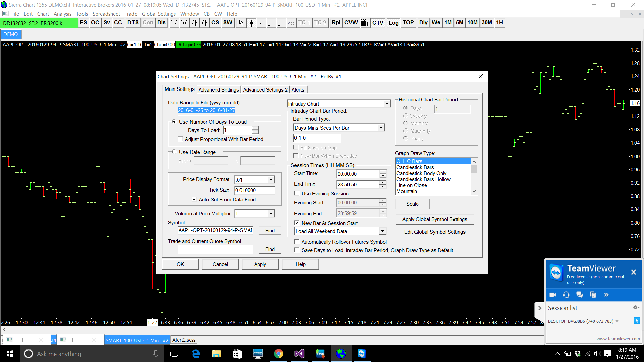Screen dimensions: 644x362
Task: Select the abc text drawing tool
Action: click(291, 23)
